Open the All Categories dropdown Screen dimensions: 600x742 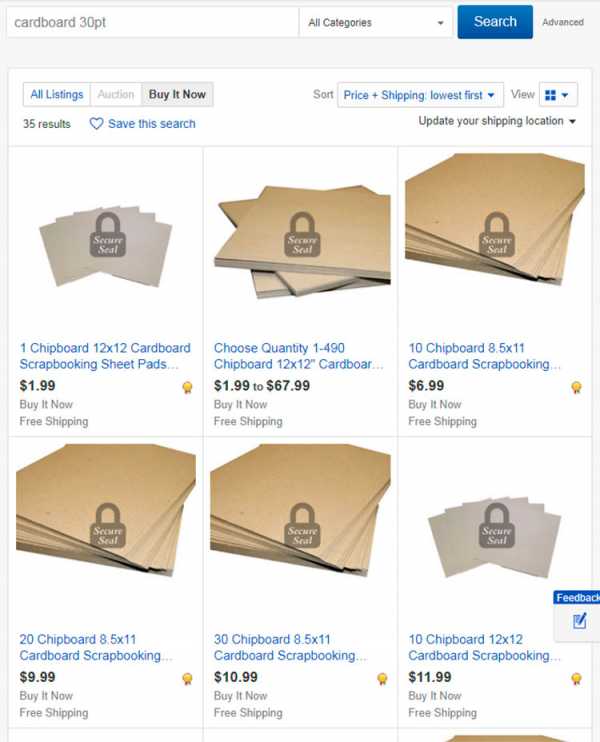376,22
